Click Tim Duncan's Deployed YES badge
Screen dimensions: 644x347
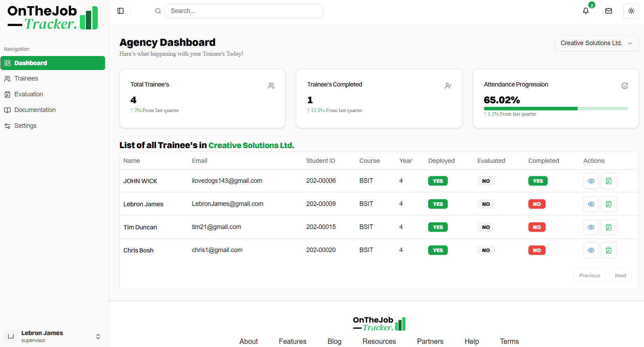438,227
